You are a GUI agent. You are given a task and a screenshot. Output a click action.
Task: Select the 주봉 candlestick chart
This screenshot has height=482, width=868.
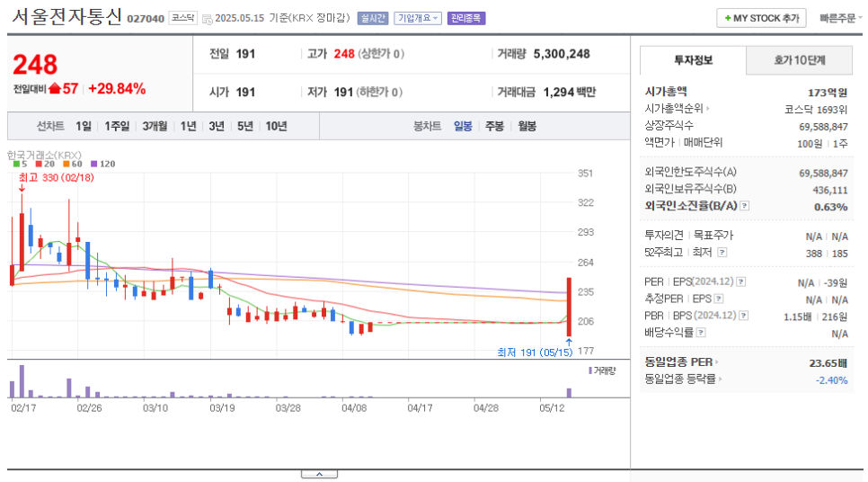[494, 126]
